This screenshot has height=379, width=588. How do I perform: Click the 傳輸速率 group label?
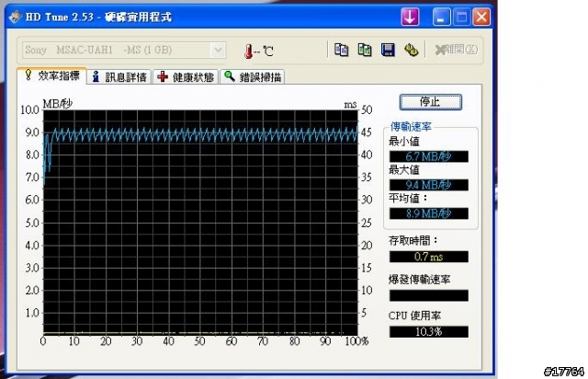(411, 127)
